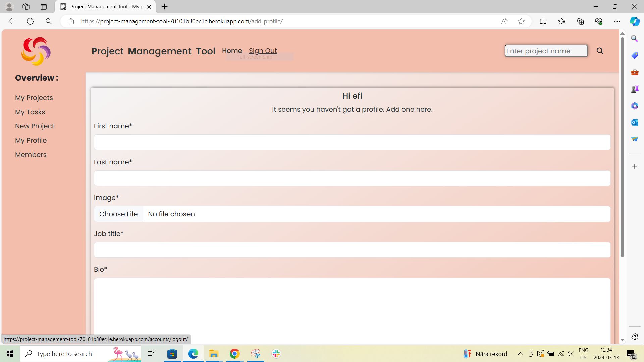Click the Sign Out link
This screenshot has height=362, width=644.
(x=263, y=51)
